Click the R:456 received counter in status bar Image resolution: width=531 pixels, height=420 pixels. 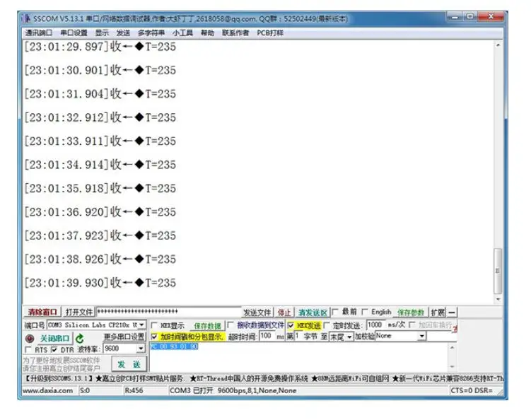coord(134,390)
